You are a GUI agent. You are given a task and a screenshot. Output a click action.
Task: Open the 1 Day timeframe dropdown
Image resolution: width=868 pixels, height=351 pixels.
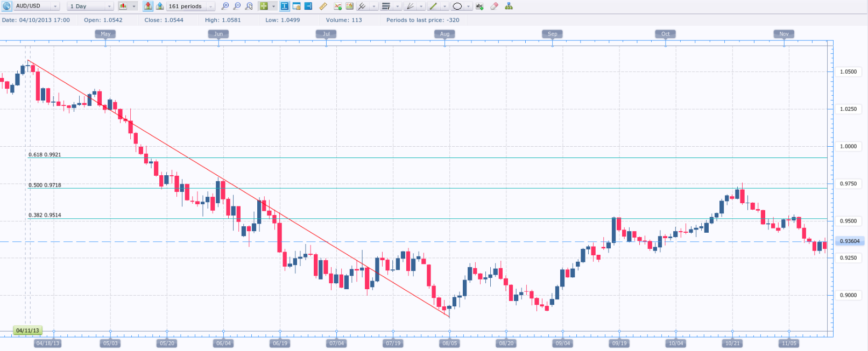(90, 6)
